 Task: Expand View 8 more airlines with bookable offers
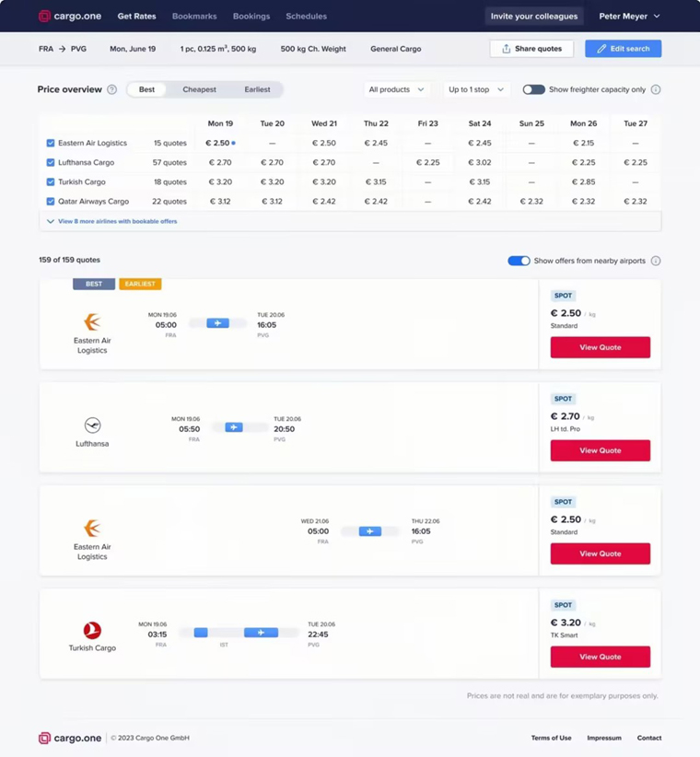(x=112, y=221)
